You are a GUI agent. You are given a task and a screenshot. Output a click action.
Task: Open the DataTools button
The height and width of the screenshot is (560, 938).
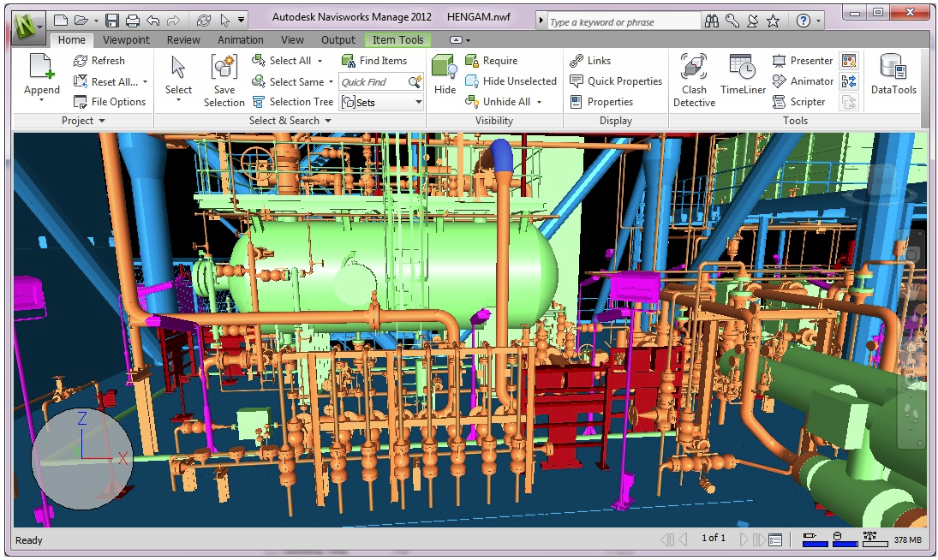pos(893,74)
